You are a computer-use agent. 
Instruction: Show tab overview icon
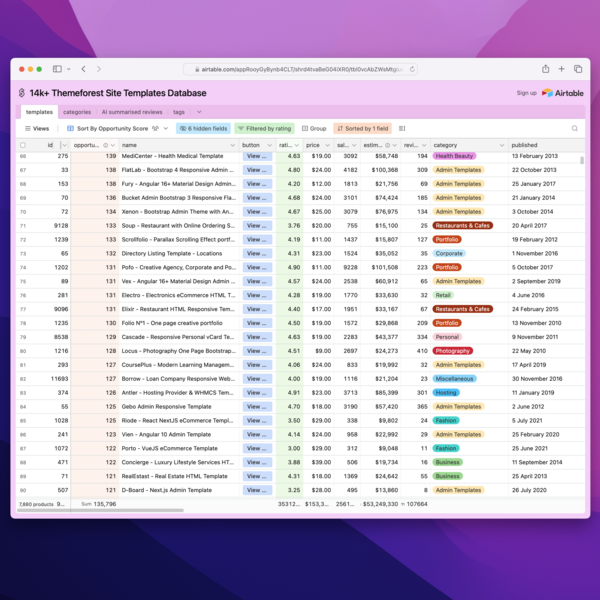(578, 69)
